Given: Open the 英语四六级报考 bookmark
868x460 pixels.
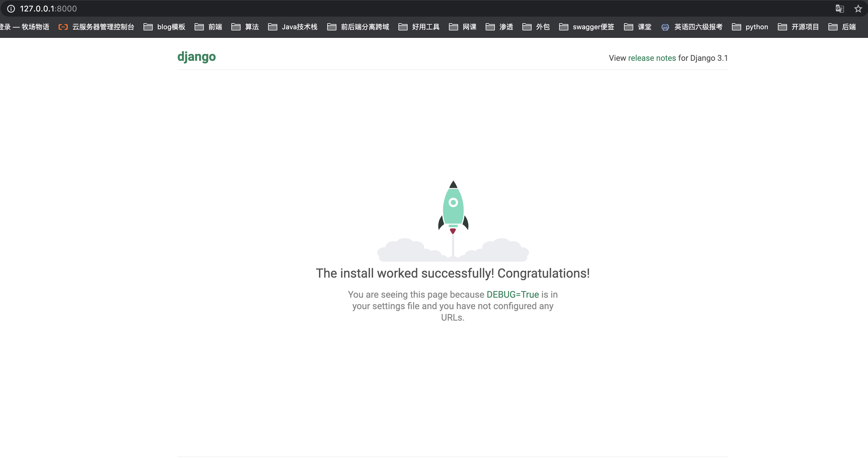Looking at the screenshot, I should (692, 27).
